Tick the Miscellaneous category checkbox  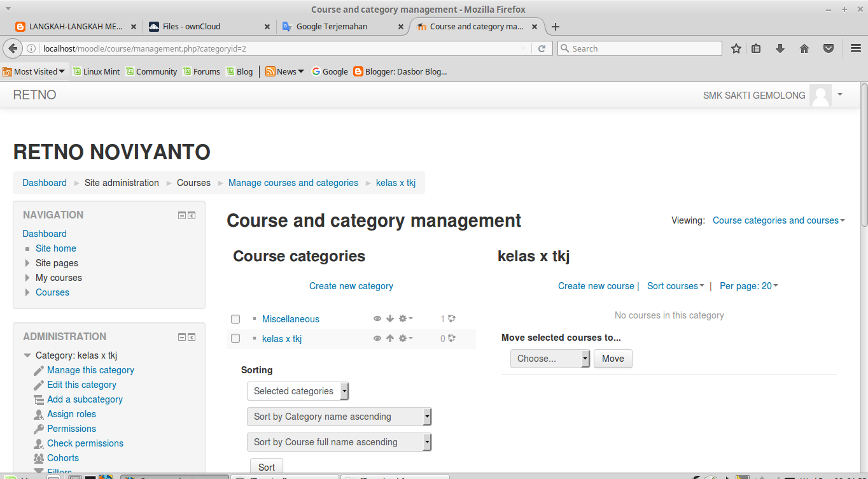[x=235, y=319]
